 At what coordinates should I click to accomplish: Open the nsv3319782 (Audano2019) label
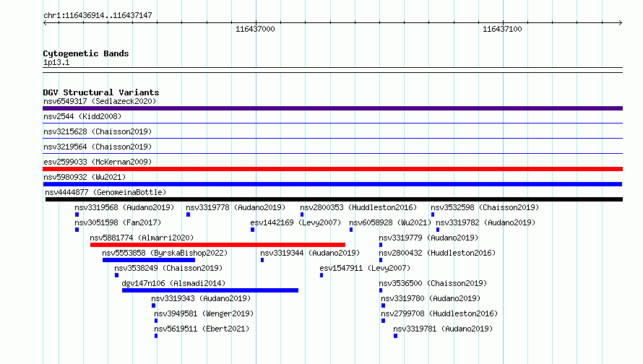[486, 222]
